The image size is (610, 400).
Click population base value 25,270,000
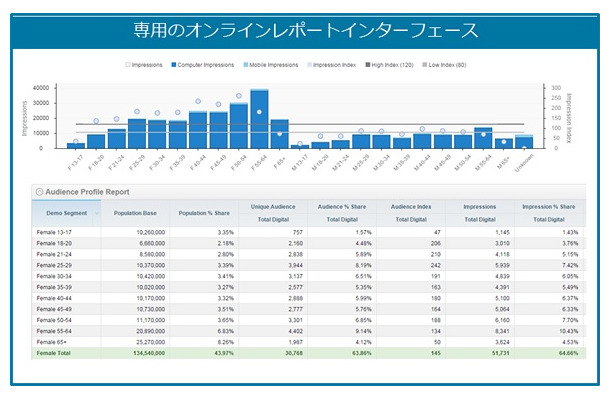(x=151, y=342)
